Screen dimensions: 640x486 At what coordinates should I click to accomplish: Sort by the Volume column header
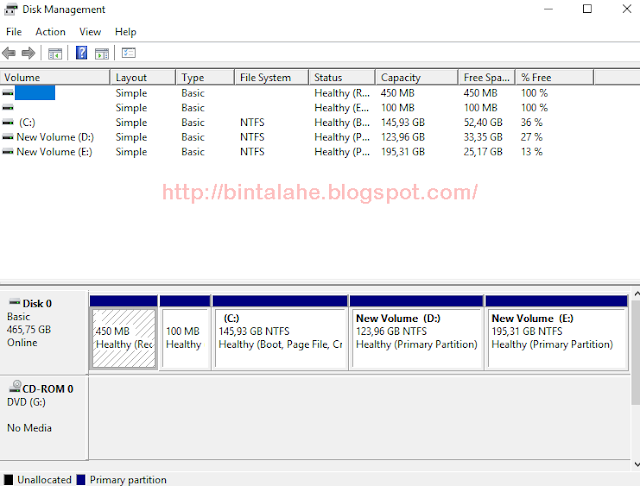55,78
